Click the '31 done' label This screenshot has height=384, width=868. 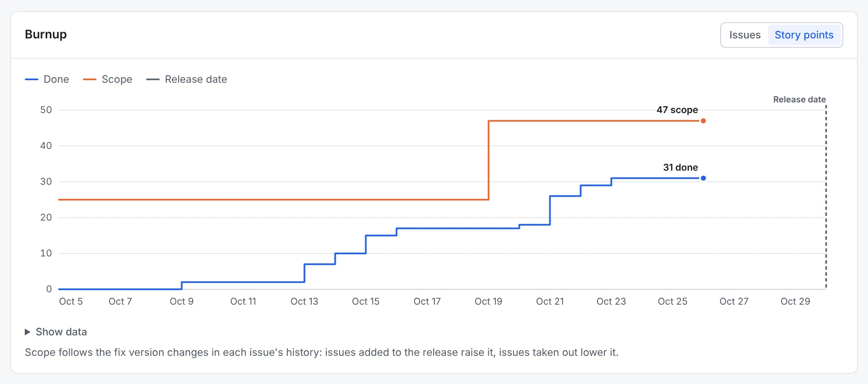[x=680, y=167]
